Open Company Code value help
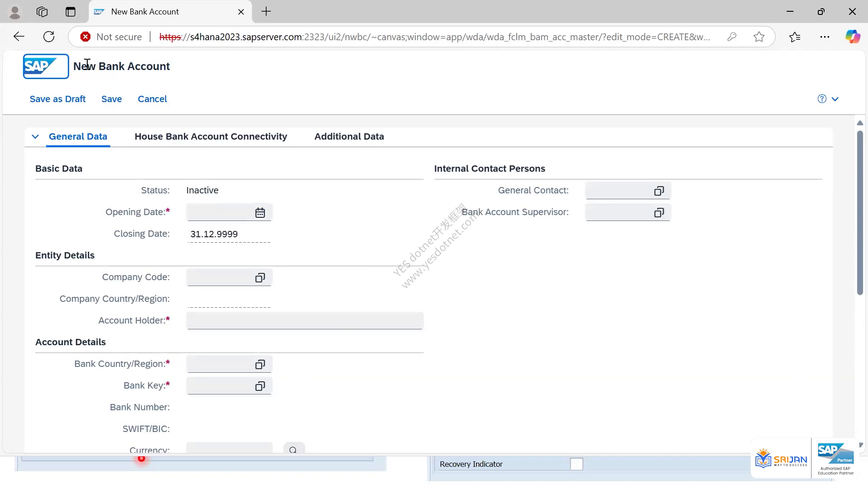The image size is (868, 488). coord(260,277)
